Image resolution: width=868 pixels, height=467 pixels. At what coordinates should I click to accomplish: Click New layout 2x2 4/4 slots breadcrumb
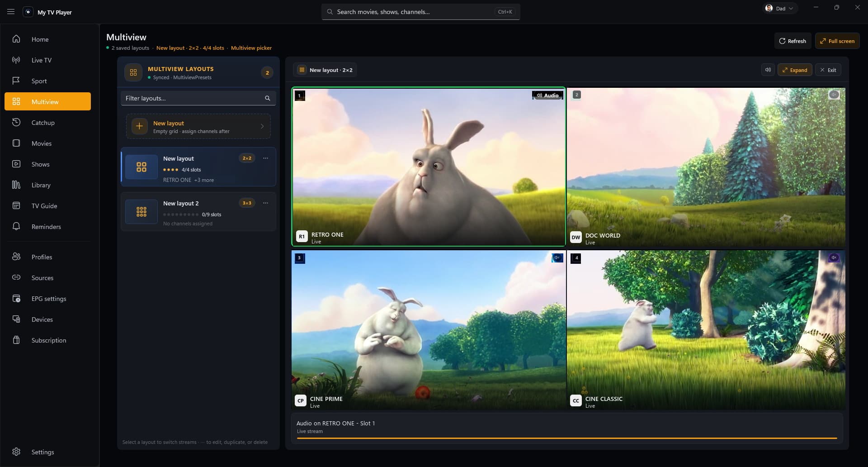coord(190,48)
